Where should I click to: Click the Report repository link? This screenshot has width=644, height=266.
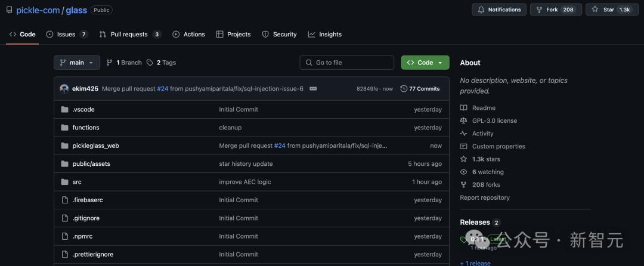[485, 197]
